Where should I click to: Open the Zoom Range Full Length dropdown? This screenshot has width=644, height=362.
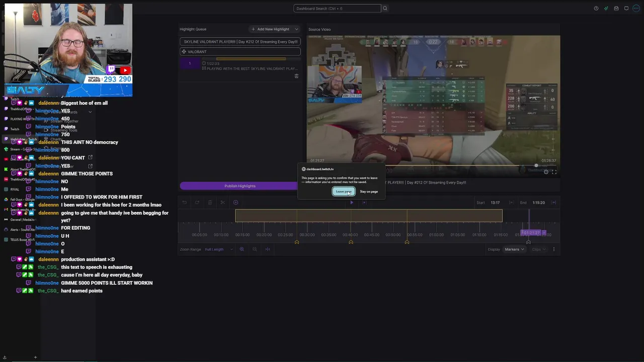219,249
